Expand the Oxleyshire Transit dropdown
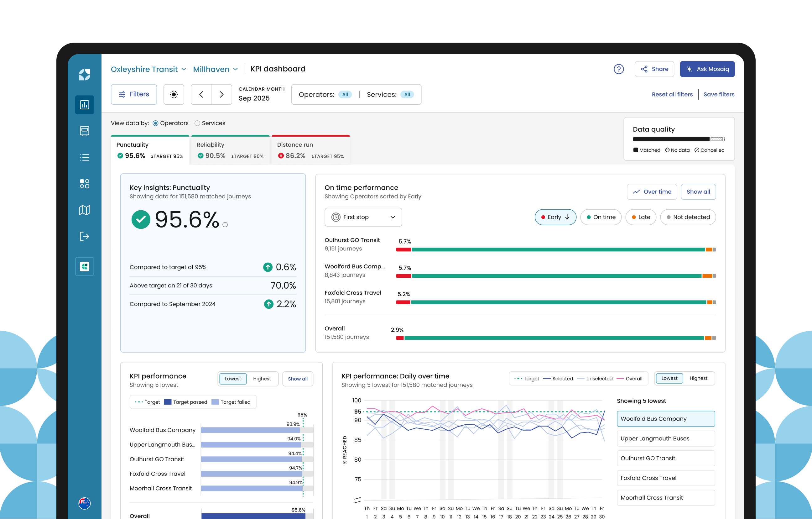Viewport: 812px width, 519px height. click(x=148, y=69)
